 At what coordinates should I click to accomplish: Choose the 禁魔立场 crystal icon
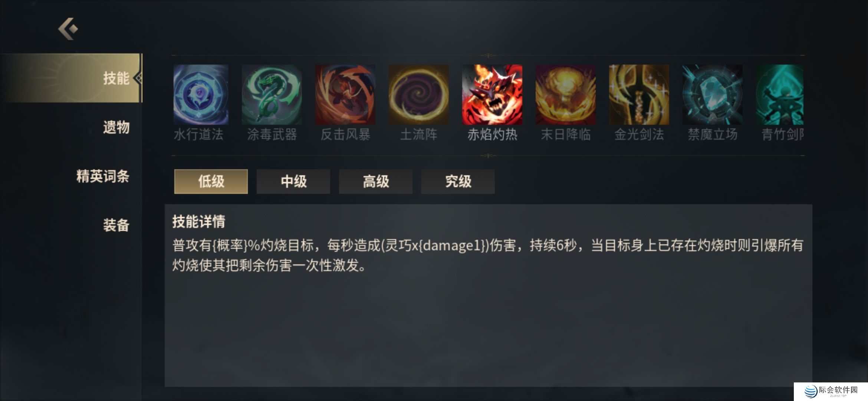click(x=712, y=95)
